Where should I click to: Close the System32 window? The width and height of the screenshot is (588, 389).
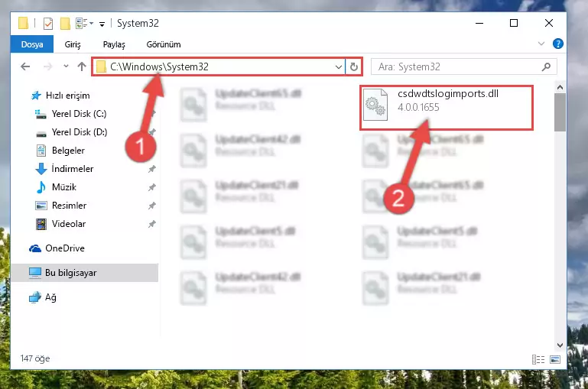tap(549, 23)
